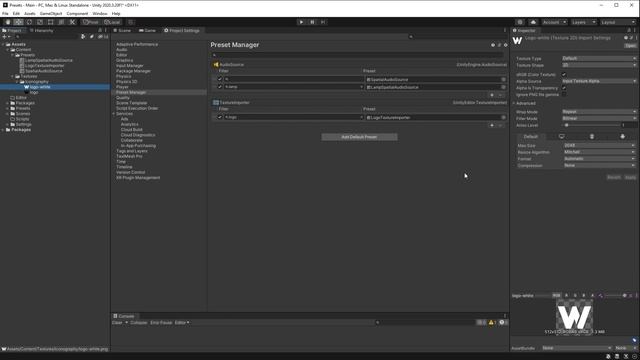Viewport: 640px width, 360px height.
Task: Click the lock icon of the Project panel
Action: 100,30
